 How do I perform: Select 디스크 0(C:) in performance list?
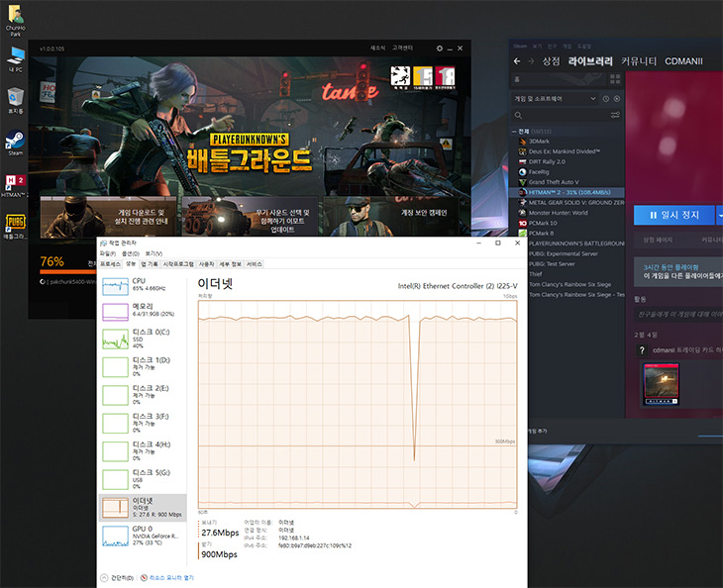point(143,340)
